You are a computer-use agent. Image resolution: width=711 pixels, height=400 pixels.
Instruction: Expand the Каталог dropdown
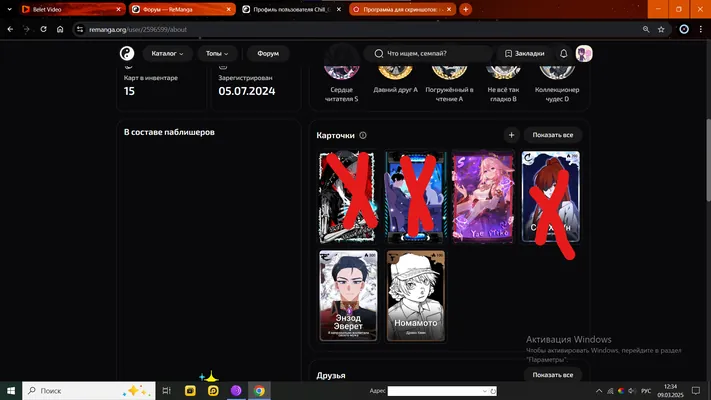point(167,54)
